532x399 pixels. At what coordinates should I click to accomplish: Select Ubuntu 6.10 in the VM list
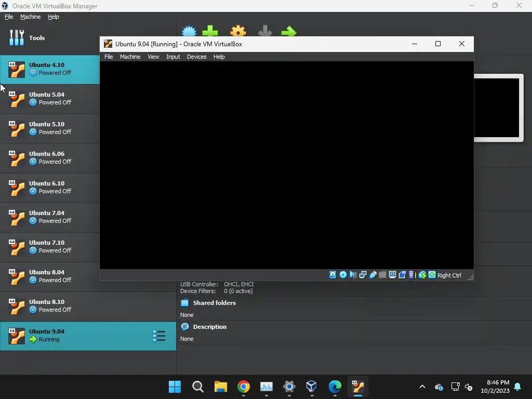tap(49, 188)
